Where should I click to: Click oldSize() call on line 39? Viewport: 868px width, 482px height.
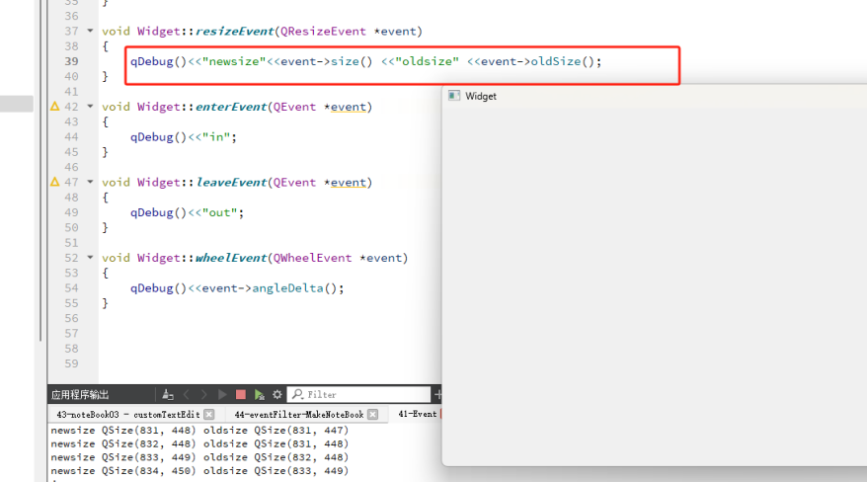click(562, 61)
